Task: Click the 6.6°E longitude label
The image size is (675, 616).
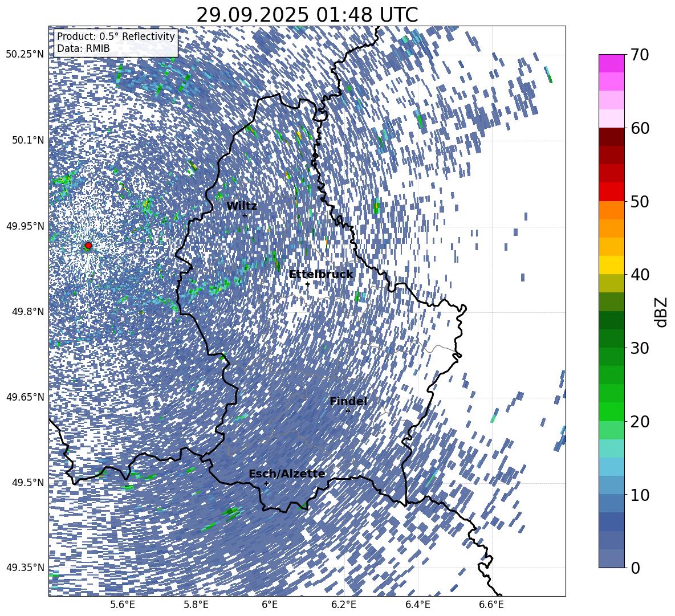Action: (491, 605)
